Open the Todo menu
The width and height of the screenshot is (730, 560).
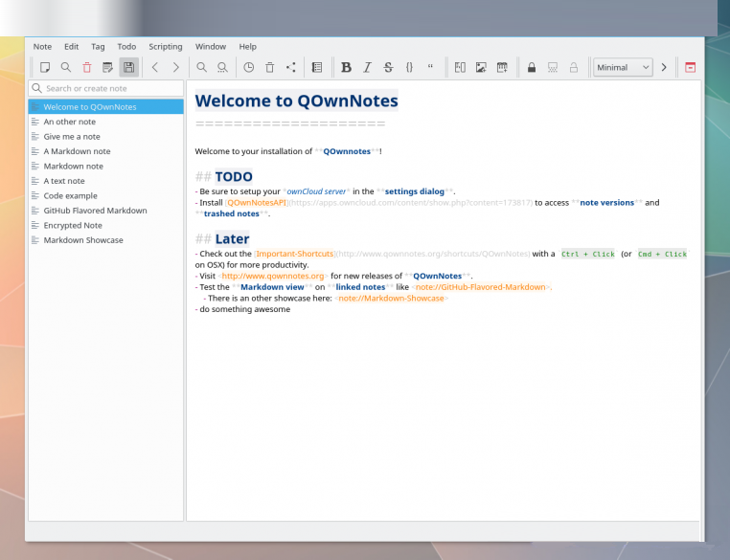(126, 46)
